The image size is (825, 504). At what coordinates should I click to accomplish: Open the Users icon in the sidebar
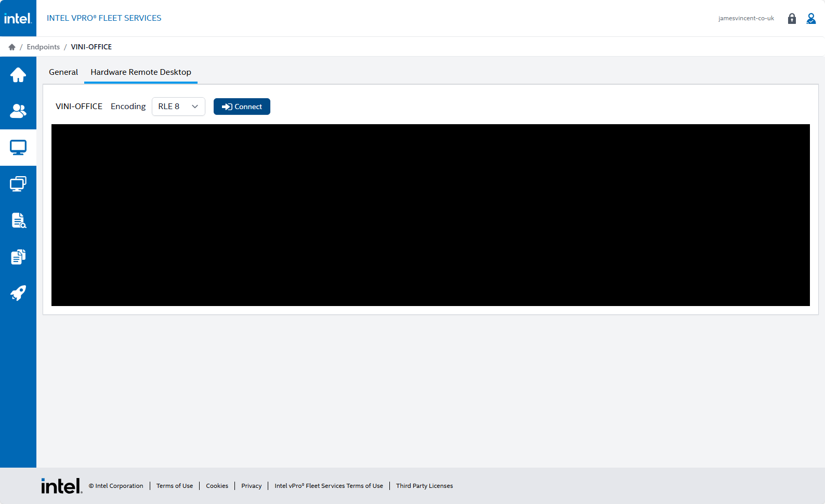18,111
